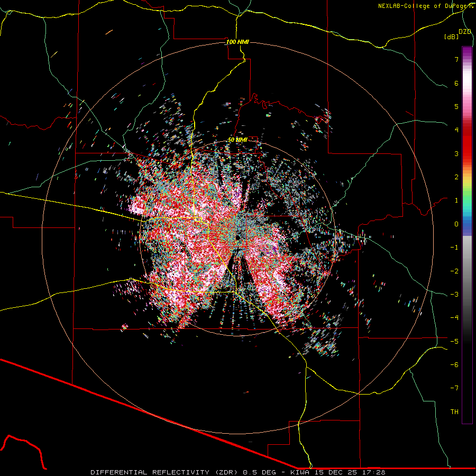
Task: Click the -3 dB label on color scale
Action: pyautogui.click(x=454, y=295)
